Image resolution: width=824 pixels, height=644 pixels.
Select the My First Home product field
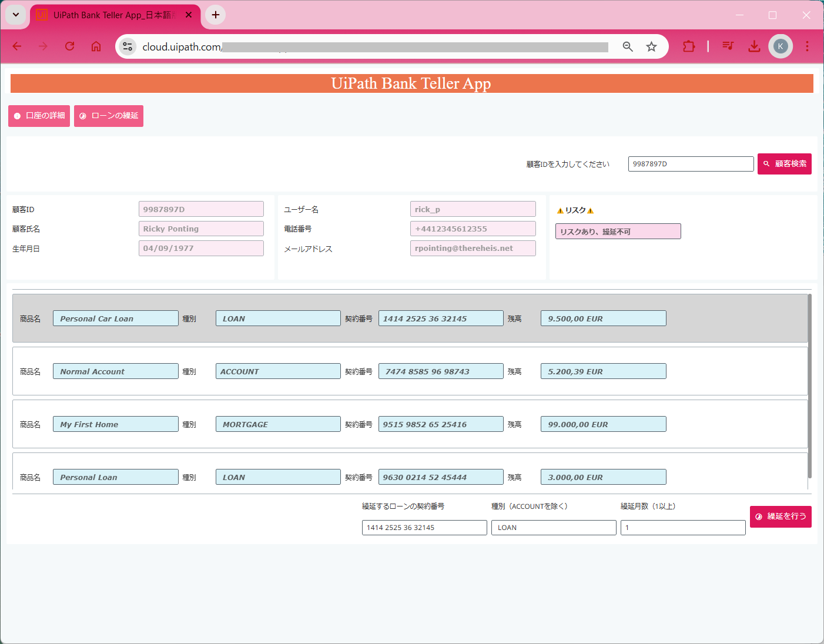pos(116,424)
